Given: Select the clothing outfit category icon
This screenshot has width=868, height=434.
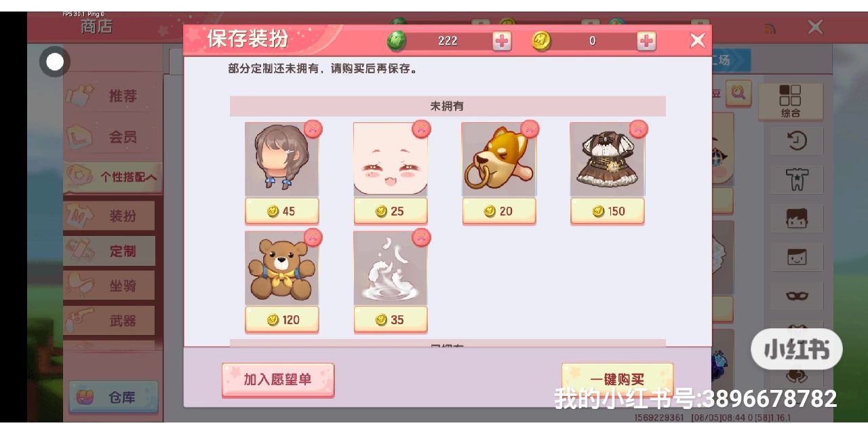Looking at the screenshot, I should pyautogui.click(x=797, y=180).
